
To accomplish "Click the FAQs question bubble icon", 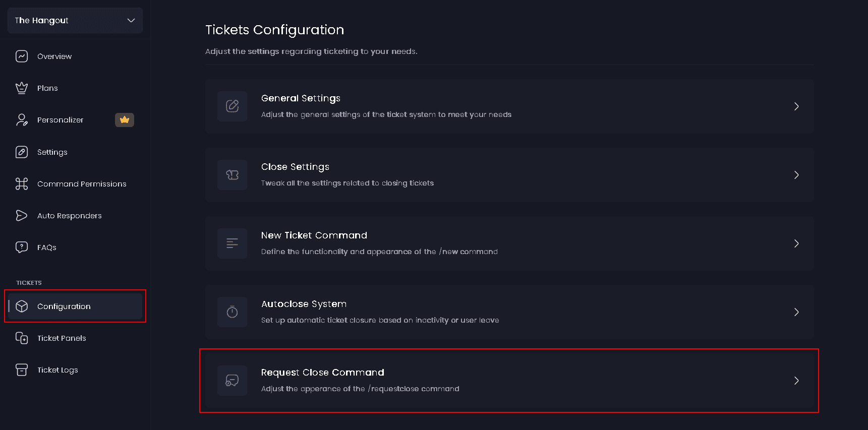I will click(22, 248).
